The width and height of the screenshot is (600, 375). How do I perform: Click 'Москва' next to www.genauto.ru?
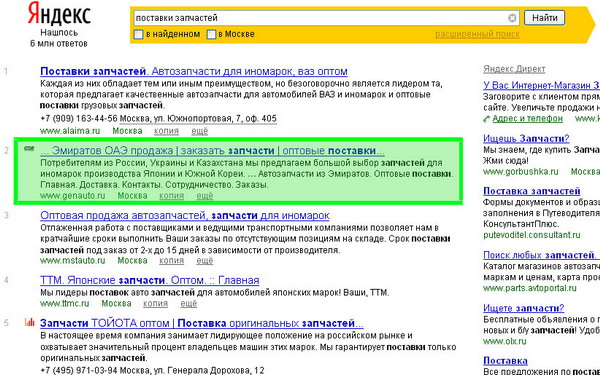(x=132, y=196)
